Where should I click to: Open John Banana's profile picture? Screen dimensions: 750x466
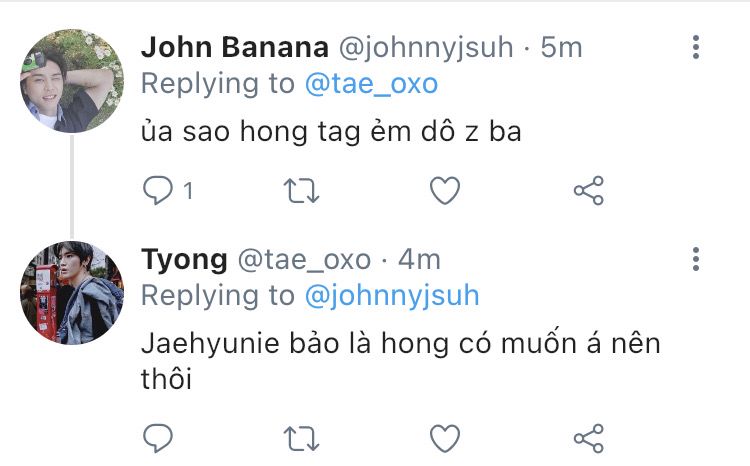[72, 81]
